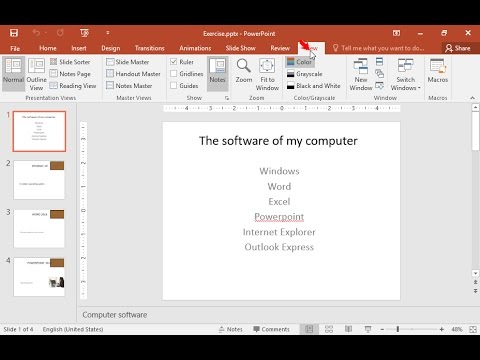
Task: Open Comments pane from status bar
Action: coord(271,329)
